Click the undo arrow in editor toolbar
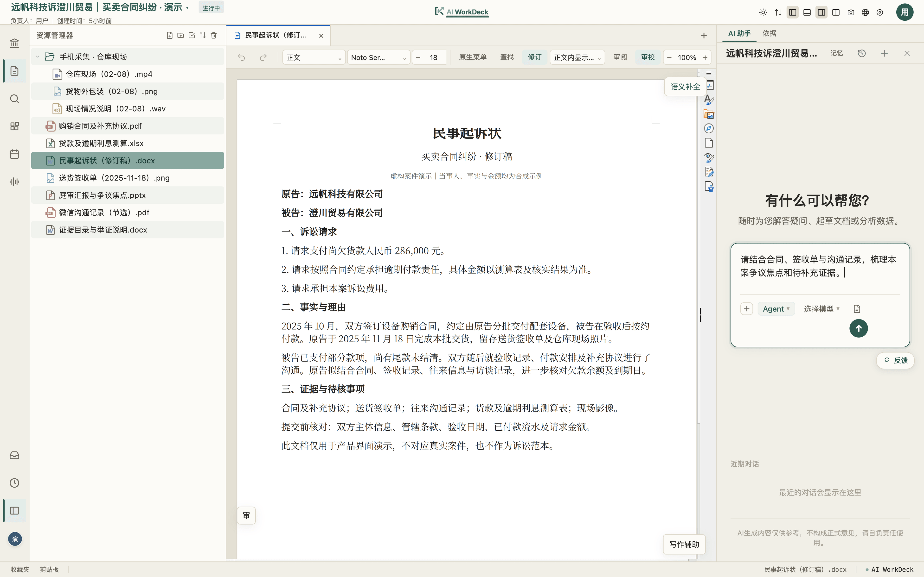924x577 pixels. tap(241, 57)
